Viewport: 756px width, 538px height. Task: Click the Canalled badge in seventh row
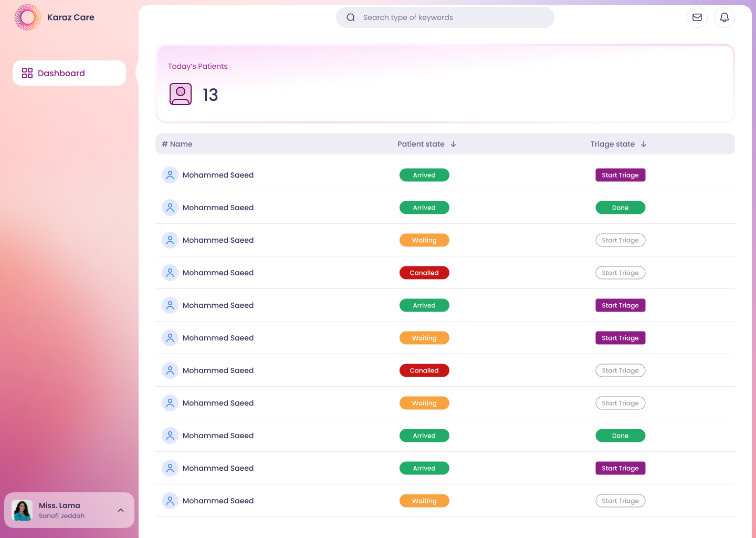click(x=424, y=370)
